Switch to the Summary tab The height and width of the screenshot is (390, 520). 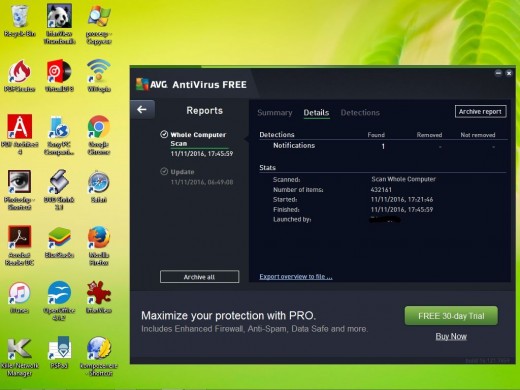click(x=275, y=113)
